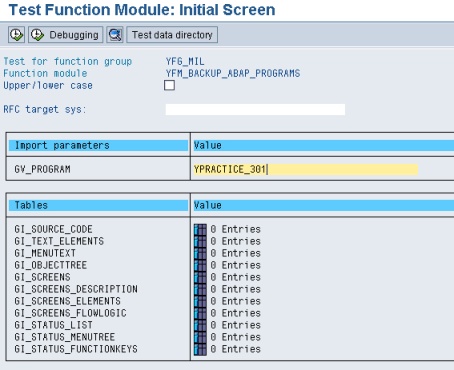Select the GI_SCREENS table name
Viewport: 454px width, 370px height.
pyautogui.click(x=42, y=277)
